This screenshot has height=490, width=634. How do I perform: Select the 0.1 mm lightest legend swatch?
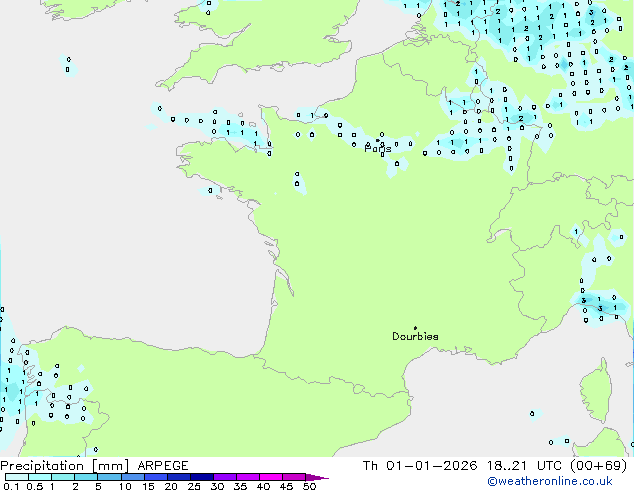17,477
